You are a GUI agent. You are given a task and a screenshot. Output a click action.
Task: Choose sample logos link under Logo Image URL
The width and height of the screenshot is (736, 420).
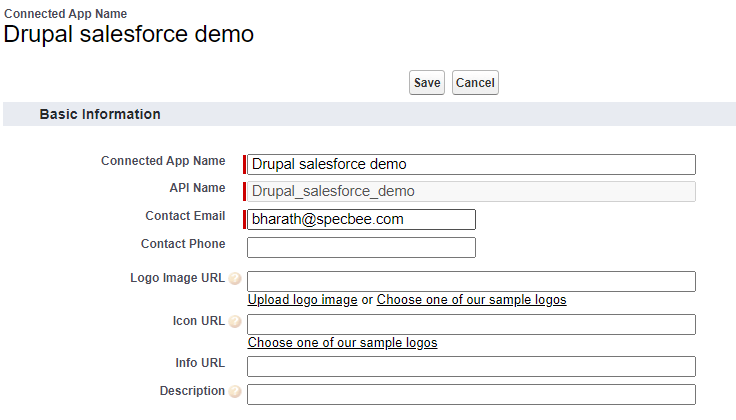pyautogui.click(x=471, y=300)
